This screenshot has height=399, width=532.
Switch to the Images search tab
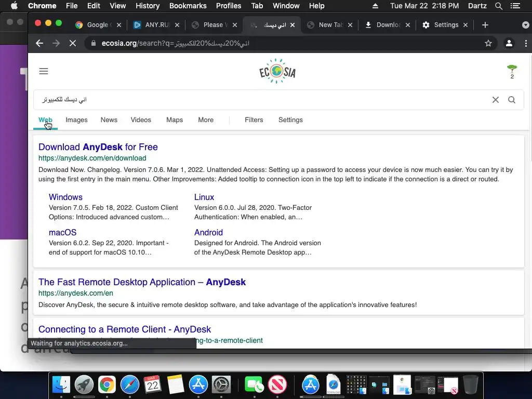pos(76,120)
